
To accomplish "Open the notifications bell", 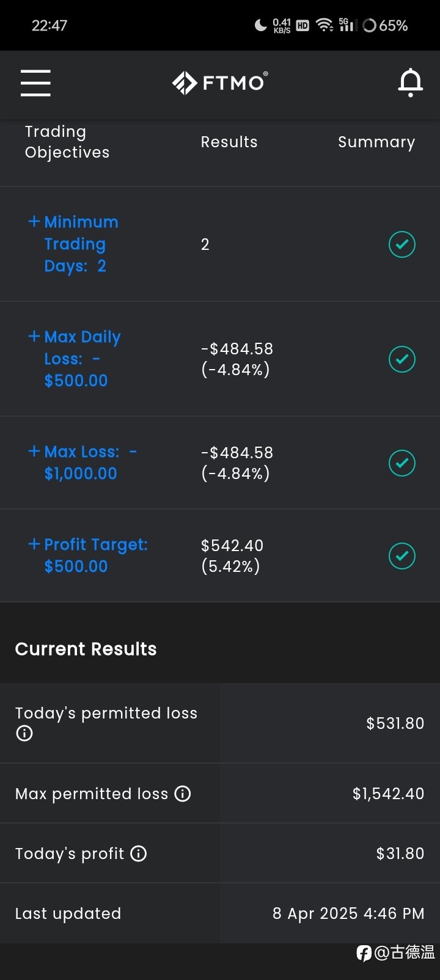I will (x=411, y=82).
